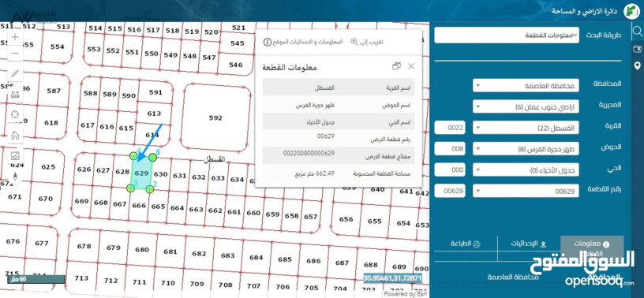Open the overview map tool icon
Image resolution: width=644 pixels, height=298 pixels.
15,156
